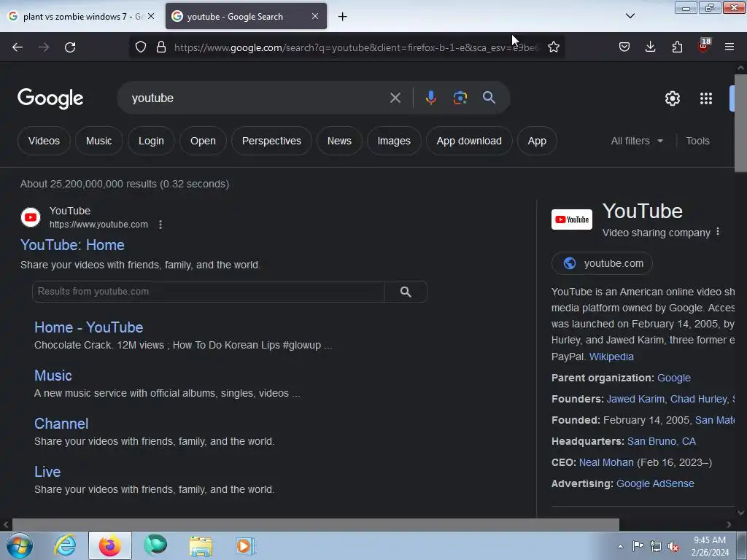Open the YouTube: Home result link
The image size is (747, 560).
click(x=72, y=245)
